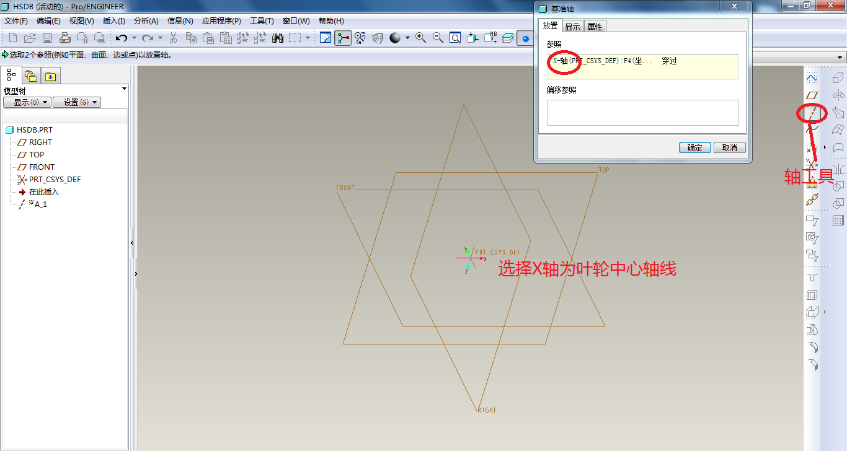Open the Find tool with binoculars icon
Screen dimensions: 847x451
coord(278,38)
